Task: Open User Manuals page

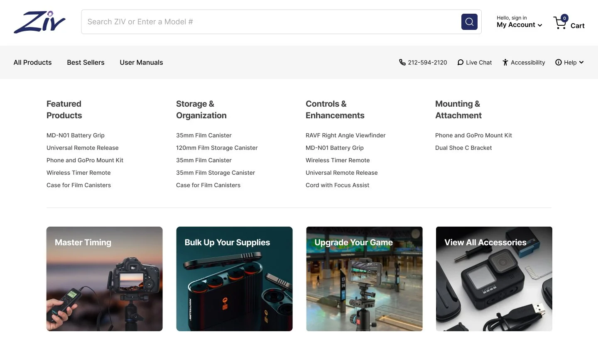Action: (x=141, y=62)
